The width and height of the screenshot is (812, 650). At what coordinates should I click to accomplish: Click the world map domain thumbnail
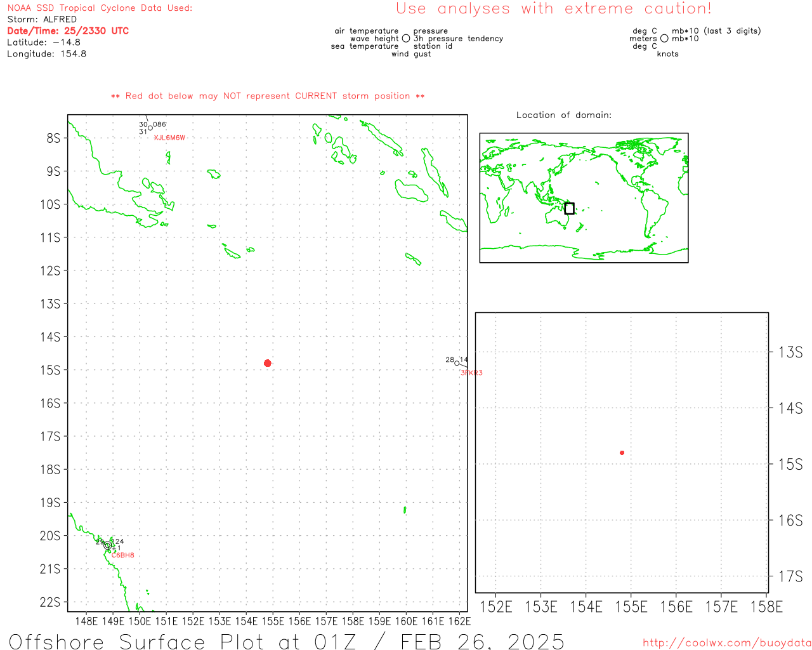[584, 198]
